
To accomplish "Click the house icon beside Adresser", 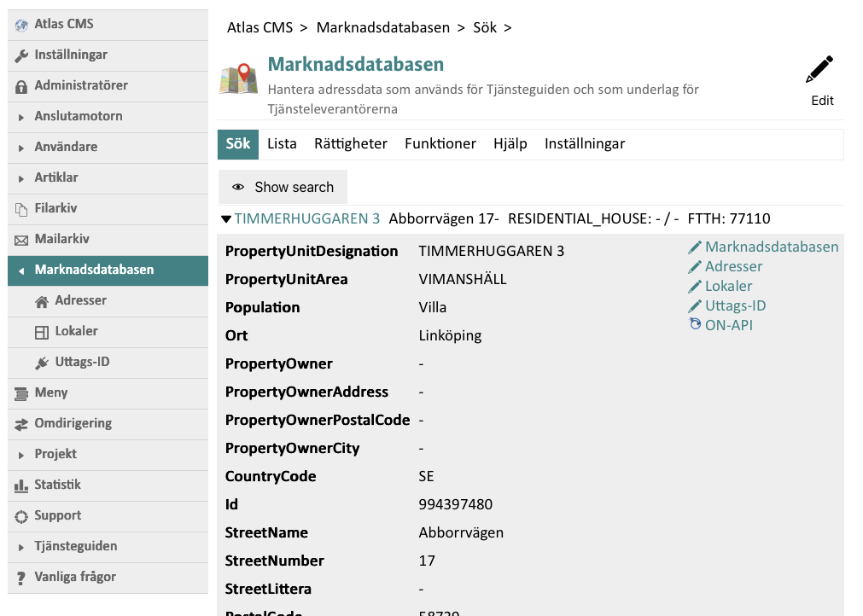I will pyautogui.click(x=41, y=301).
